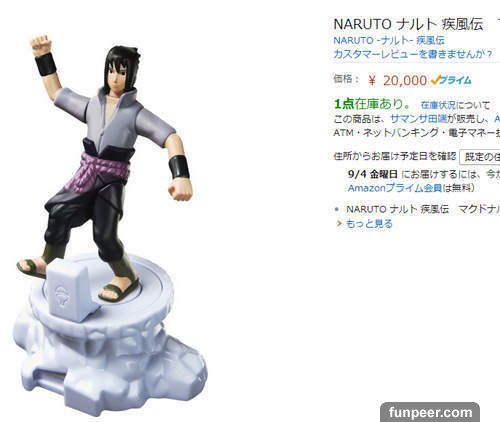Click the 1点在庫あり stock status text
This screenshot has height=422, width=500.
(372, 104)
